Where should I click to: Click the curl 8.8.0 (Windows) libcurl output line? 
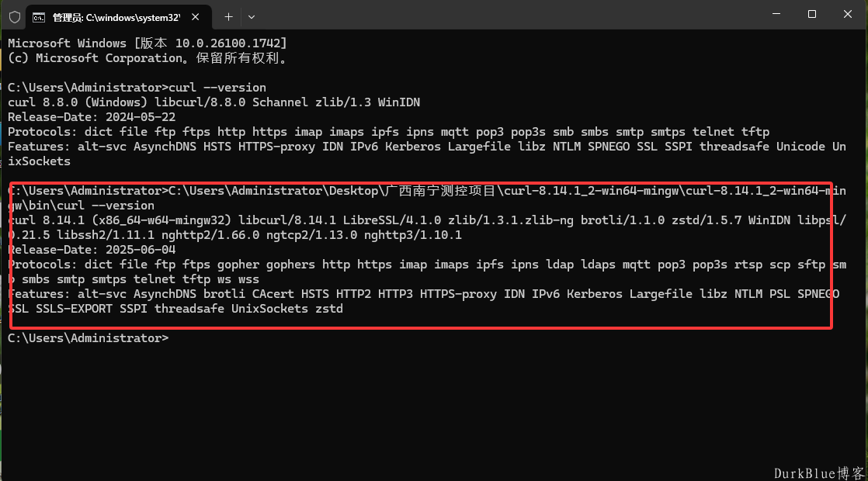(x=214, y=102)
